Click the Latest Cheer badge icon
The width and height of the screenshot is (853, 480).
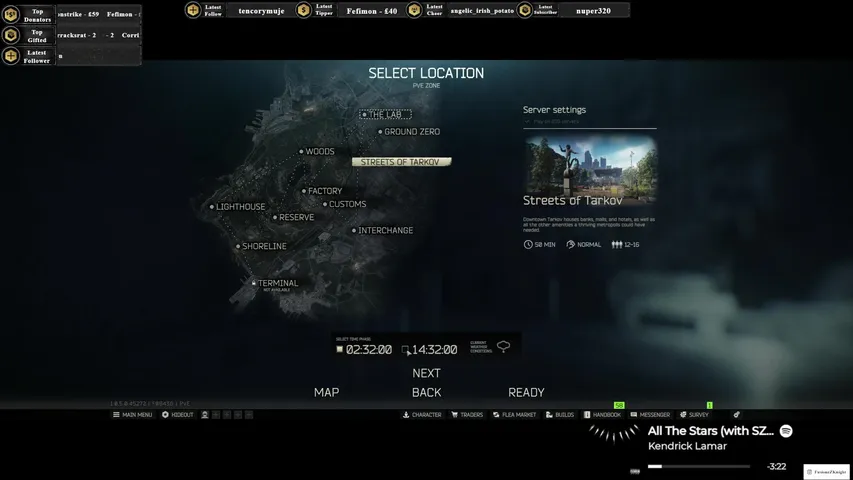point(414,10)
